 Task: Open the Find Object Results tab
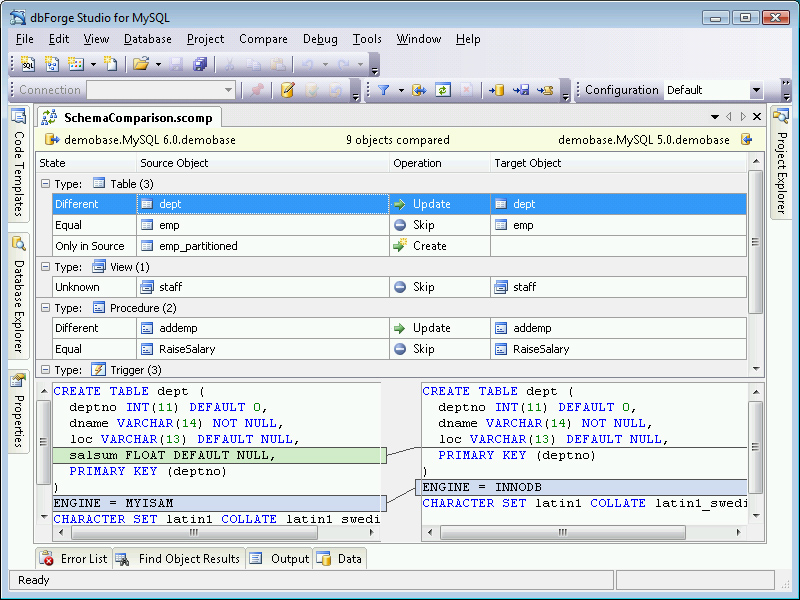(x=179, y=559)
